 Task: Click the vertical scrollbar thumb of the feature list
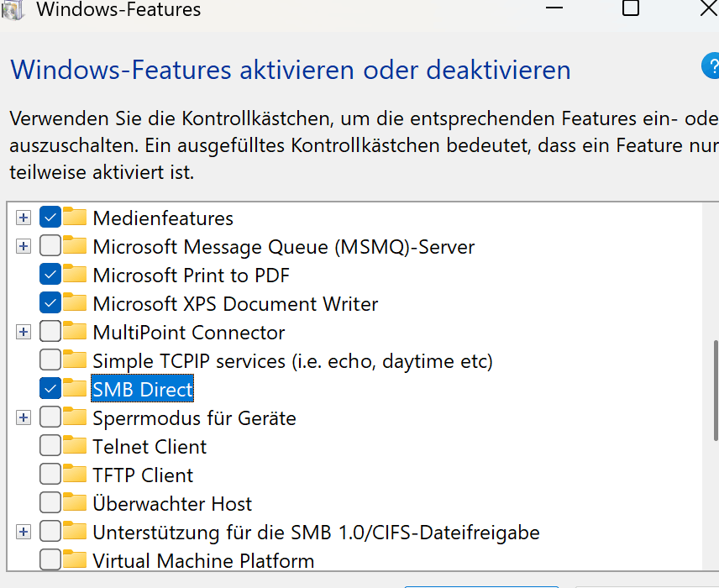click(x=715, y=391)
